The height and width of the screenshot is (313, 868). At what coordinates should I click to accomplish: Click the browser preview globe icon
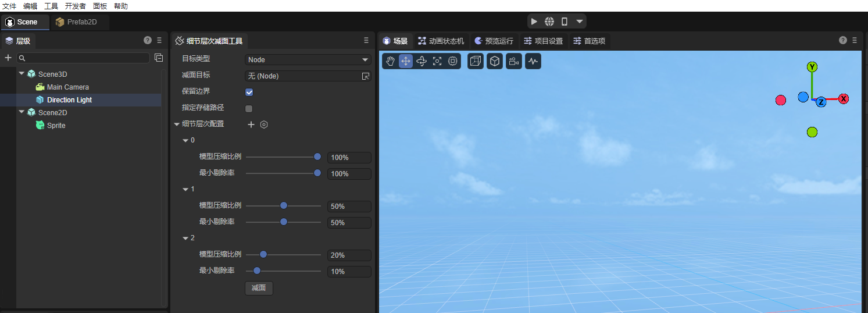(549, 22)
